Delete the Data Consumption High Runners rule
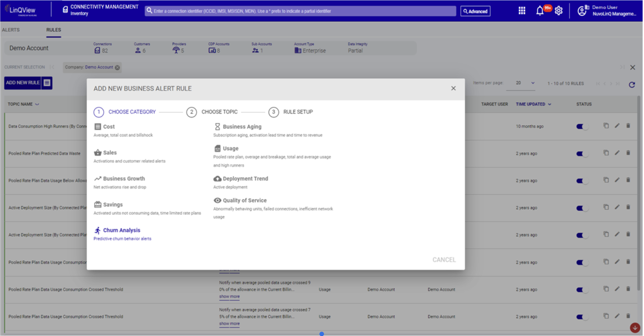Image resolution: width=644 pixels, height=336 pixels. [628, 126]
